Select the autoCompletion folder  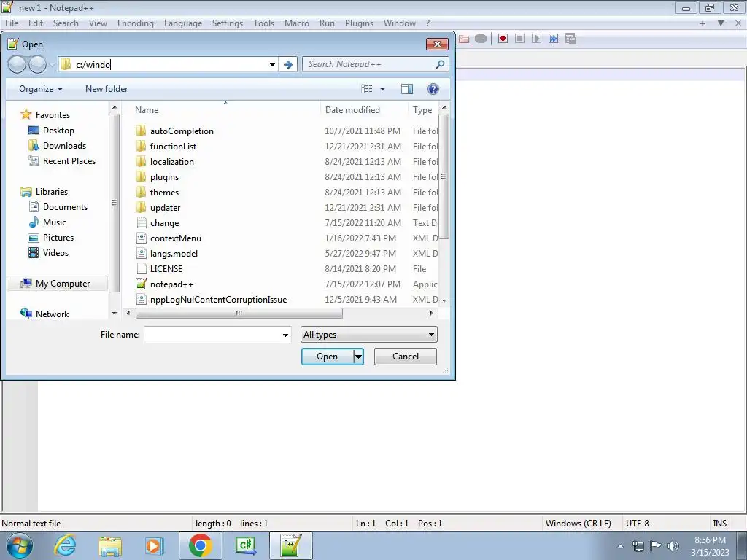tap(182, 131)
